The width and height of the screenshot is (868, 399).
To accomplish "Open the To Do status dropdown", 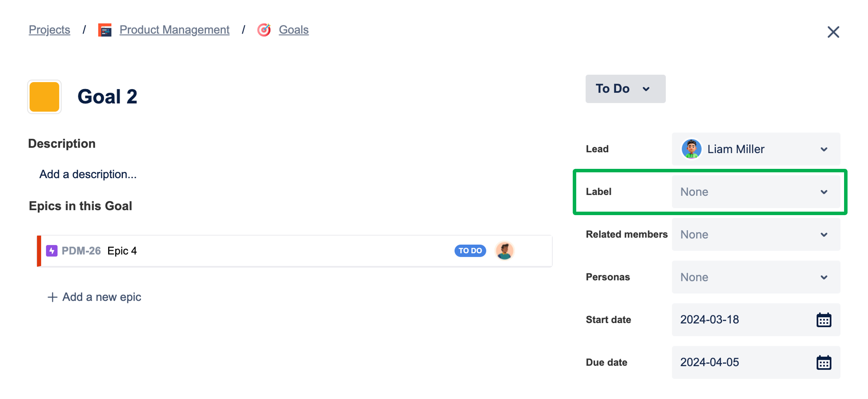I will (625, 89).
